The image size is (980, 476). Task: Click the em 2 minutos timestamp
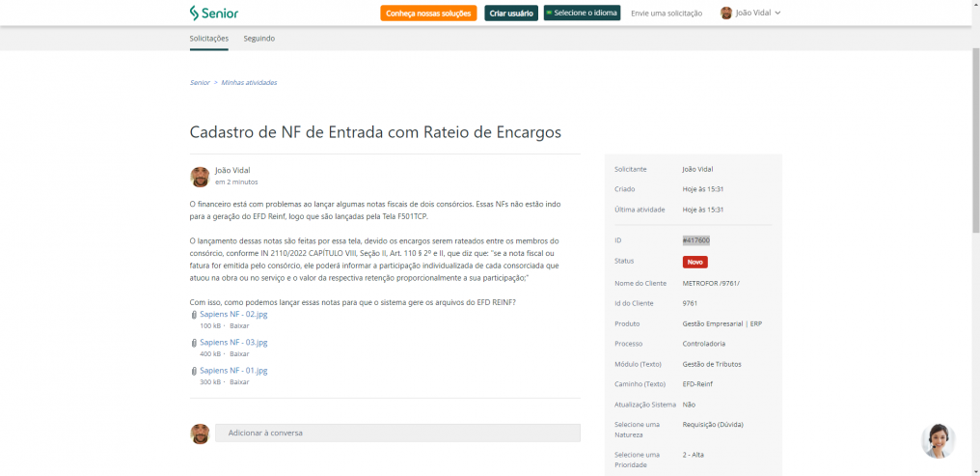click(236, 182)
